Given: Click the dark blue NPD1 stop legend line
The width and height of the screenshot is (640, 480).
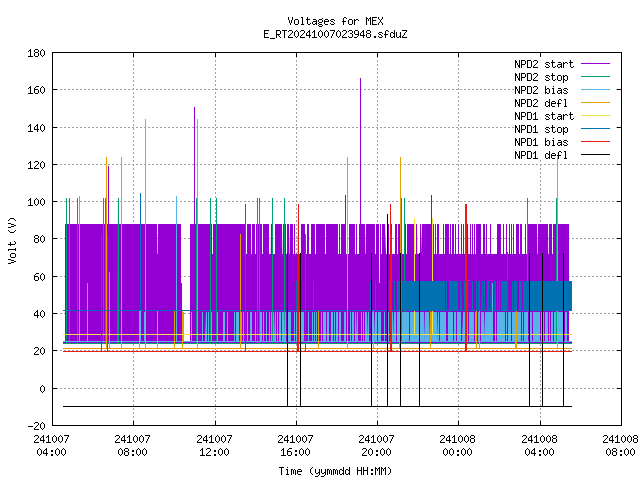Looking at the screenshot, I should tap(595, 129).
